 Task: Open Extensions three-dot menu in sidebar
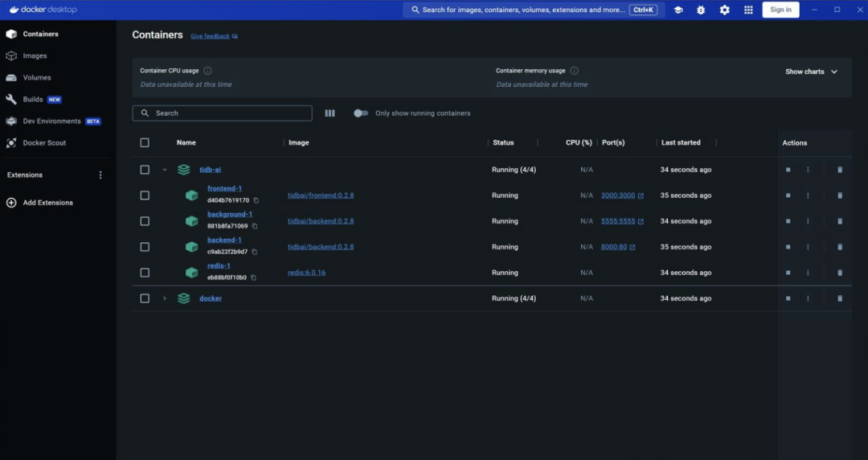100,175
